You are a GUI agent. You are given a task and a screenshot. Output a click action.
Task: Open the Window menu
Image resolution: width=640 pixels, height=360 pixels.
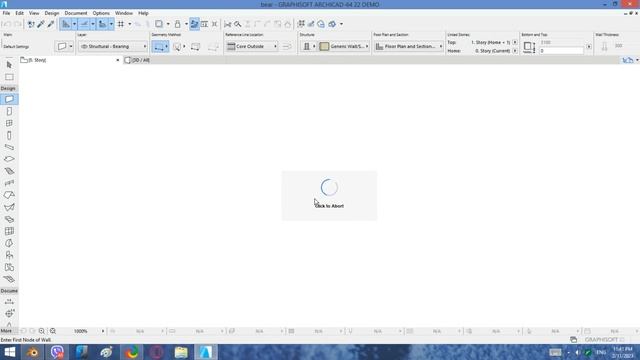[x=124, y=13]
